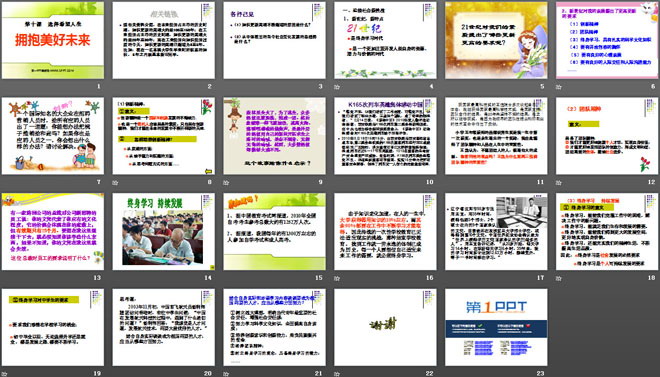This screenshot has width=660, height=377.
Task: Select slide 9 with hanging monkey picture
Action: [274, 136]
